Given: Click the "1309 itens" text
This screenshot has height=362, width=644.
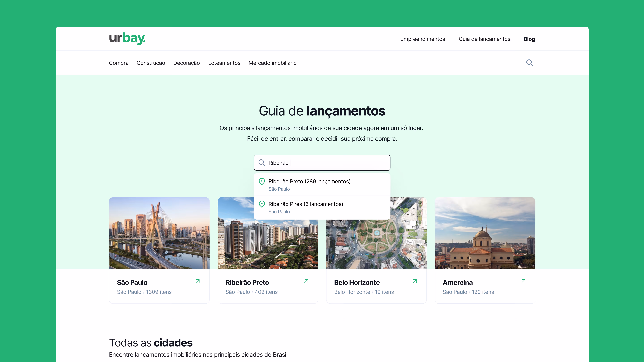Looking at the screenshot, I should [x=159, y=292].
